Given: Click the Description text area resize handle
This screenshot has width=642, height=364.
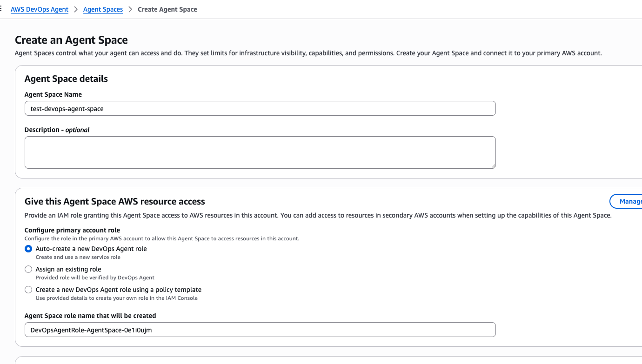Looking at the screenshot, I should [x=493, y=166].
